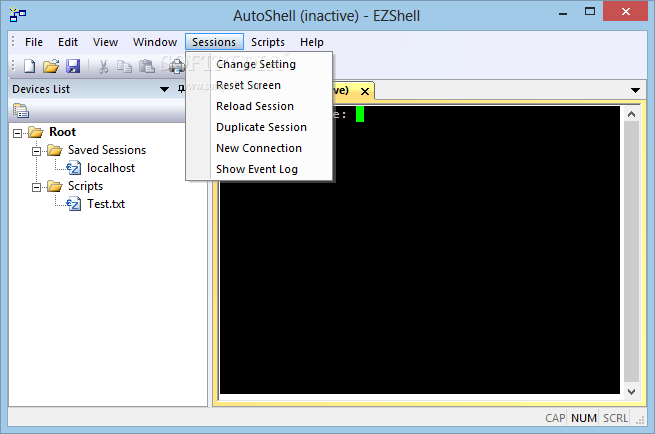Viewport: 655px width, 434px height.
Task: Click the Test.txt script file icon
Action: (74, 204)
